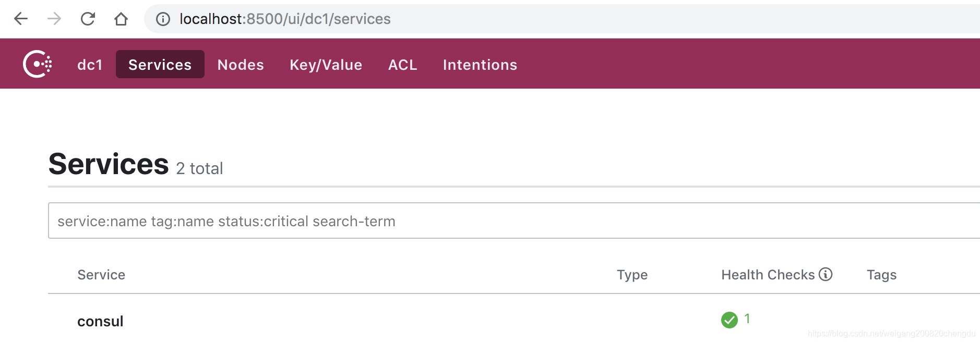Click the Tags column header
The width and height of the screenshot is (980, 343).
[881, 275]
